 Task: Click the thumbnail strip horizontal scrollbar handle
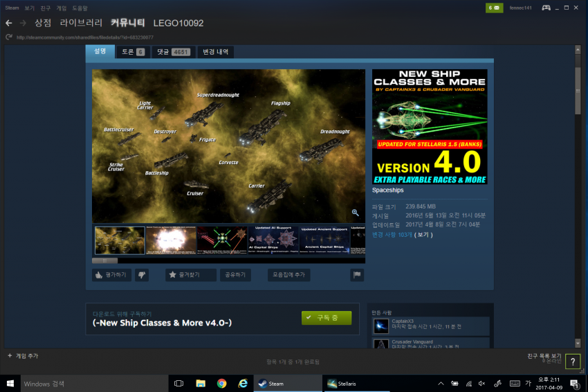pyautogui.click(x=105, y=260)
